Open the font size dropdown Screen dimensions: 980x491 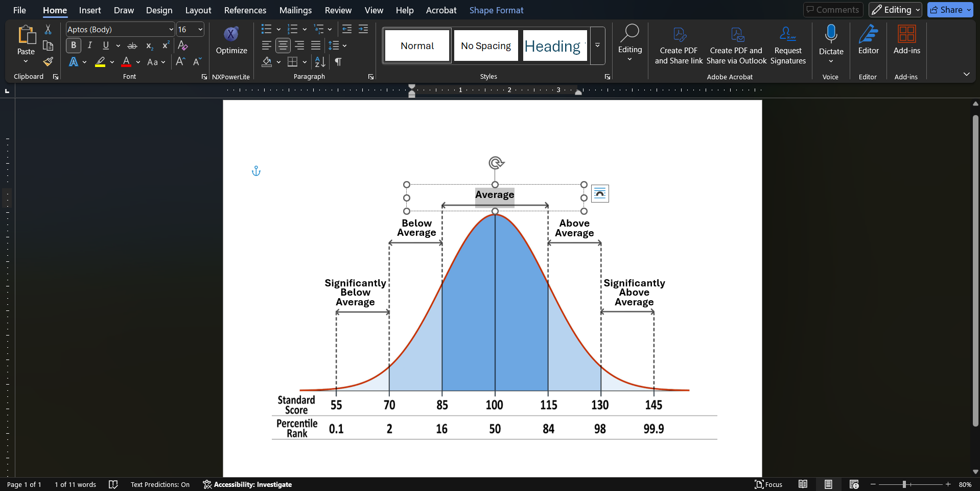click(x=200, y=30)
